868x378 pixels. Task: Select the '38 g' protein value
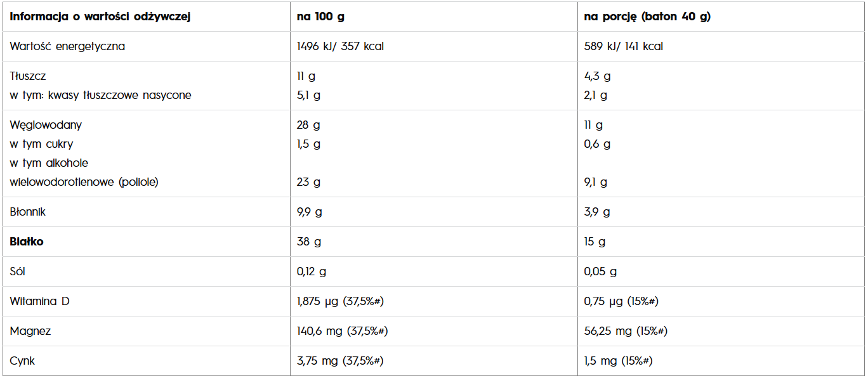(309, 242)
